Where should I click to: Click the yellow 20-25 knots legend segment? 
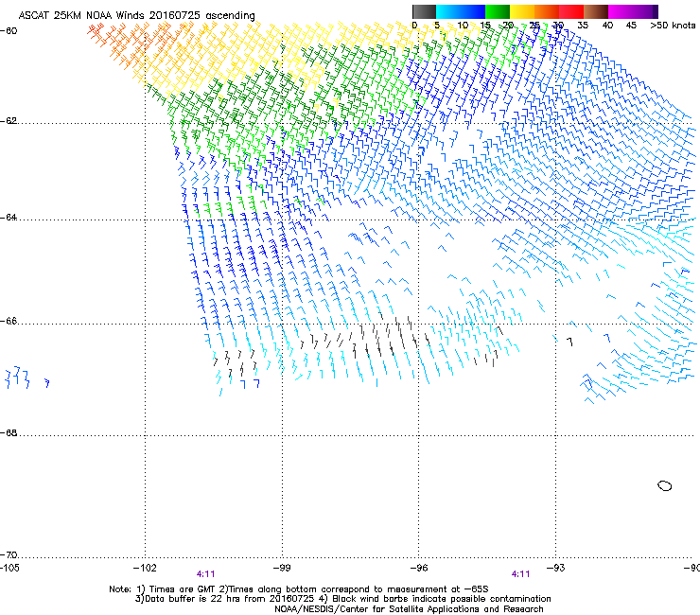click(x=522, y=11)
